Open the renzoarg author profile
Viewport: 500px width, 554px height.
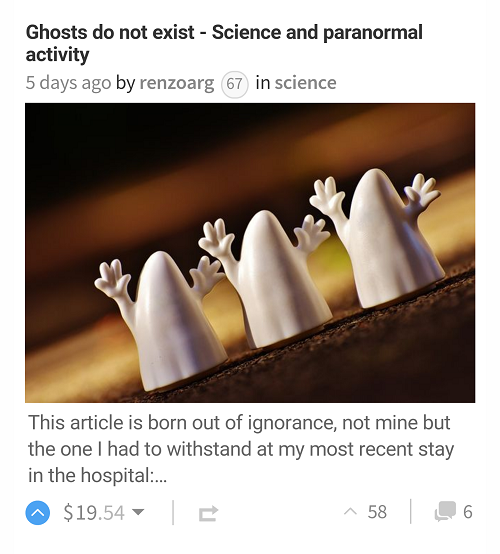(177, 83)
